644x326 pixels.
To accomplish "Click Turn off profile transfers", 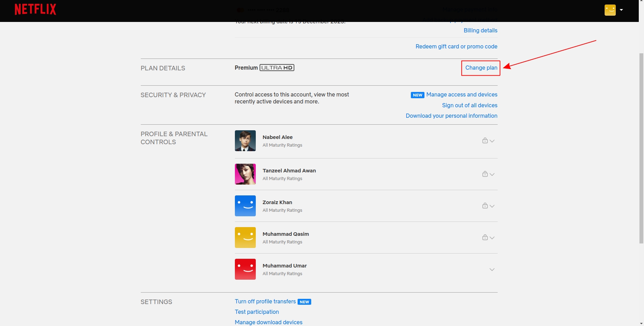I will pos(265,302).
